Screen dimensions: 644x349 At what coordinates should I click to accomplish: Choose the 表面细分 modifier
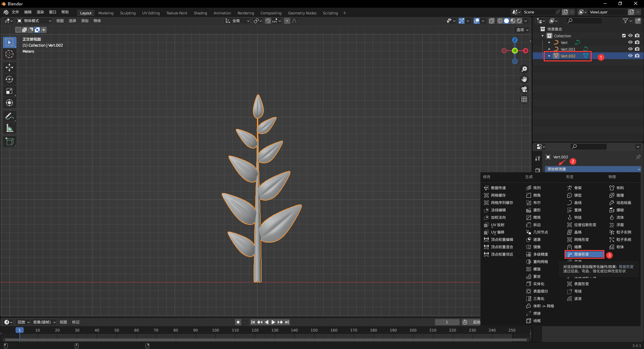pyautogui.click(x=540, y=291)
